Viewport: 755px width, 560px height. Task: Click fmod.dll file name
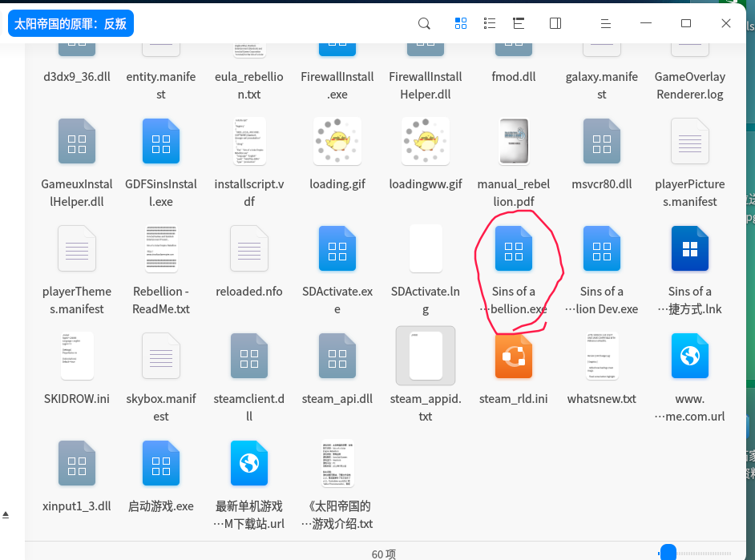[513, 77]
